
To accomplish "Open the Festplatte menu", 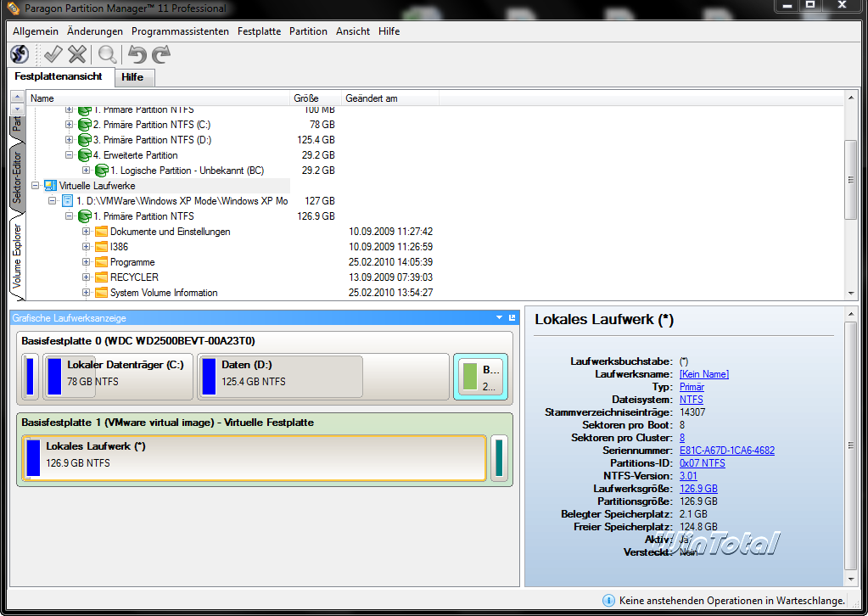I will (x=259, y=31).
